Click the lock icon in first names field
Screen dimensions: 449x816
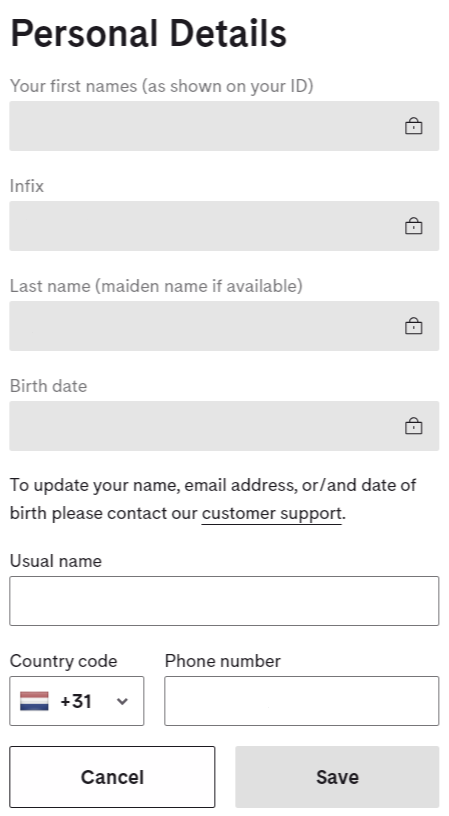coord(414,126)
